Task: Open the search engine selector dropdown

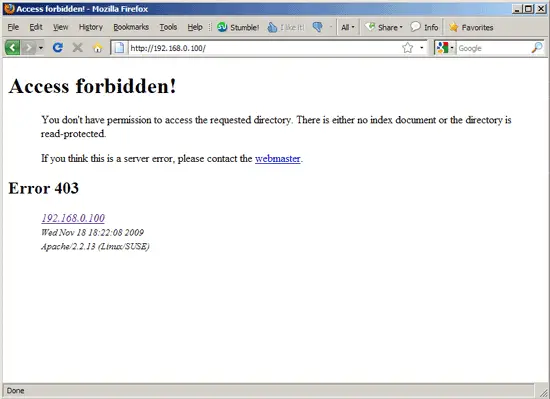Action: tap(445, 48)
